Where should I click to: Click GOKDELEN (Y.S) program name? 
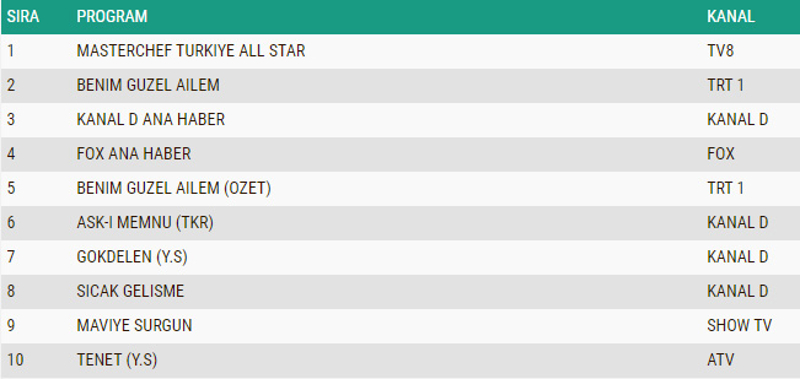click(132, 257)
